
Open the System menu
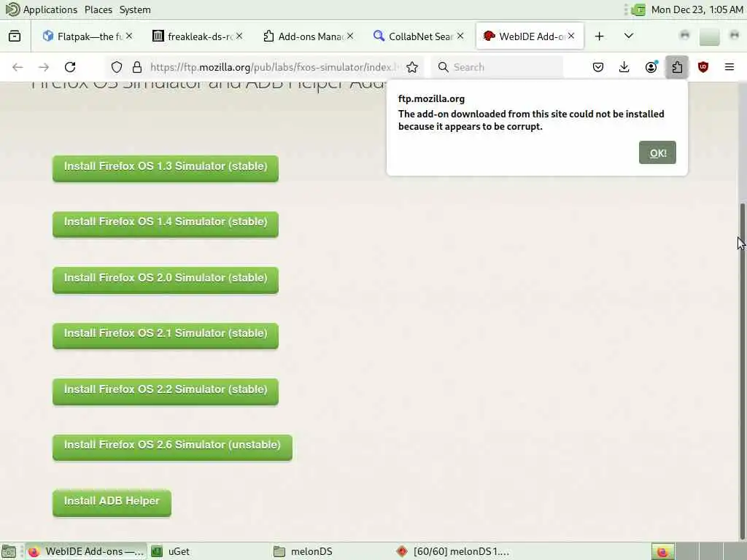[135, 9]
